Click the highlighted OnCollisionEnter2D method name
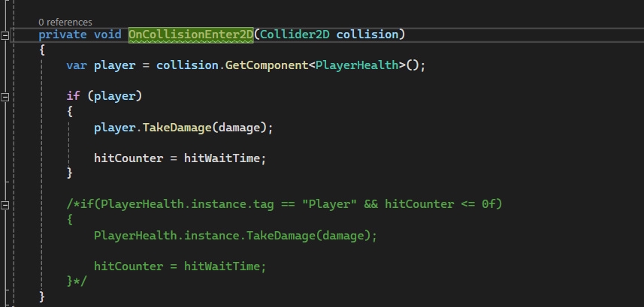Screen dimensions: 644x307 (x=191, y=35)
